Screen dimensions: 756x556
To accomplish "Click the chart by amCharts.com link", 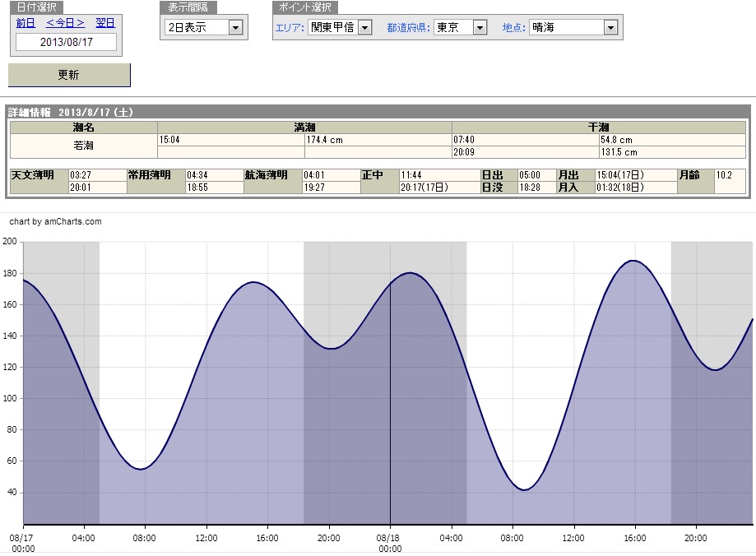I will point(55,221).
